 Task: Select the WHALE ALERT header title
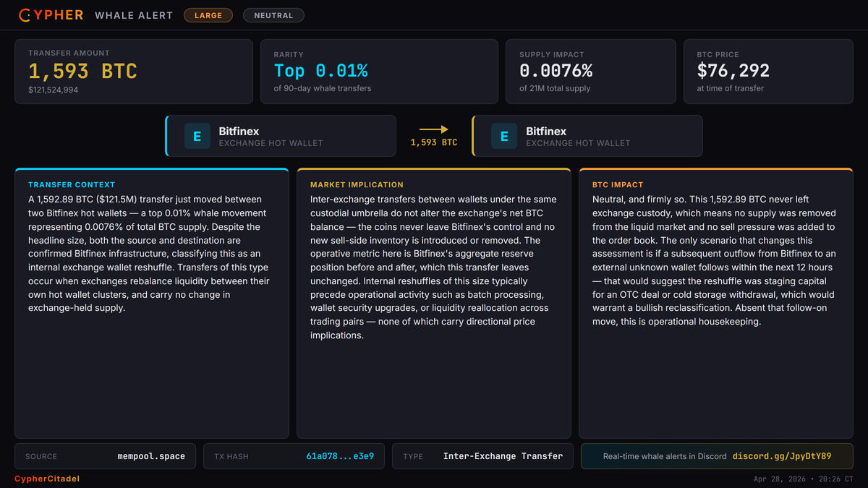(x=133, y=14)
